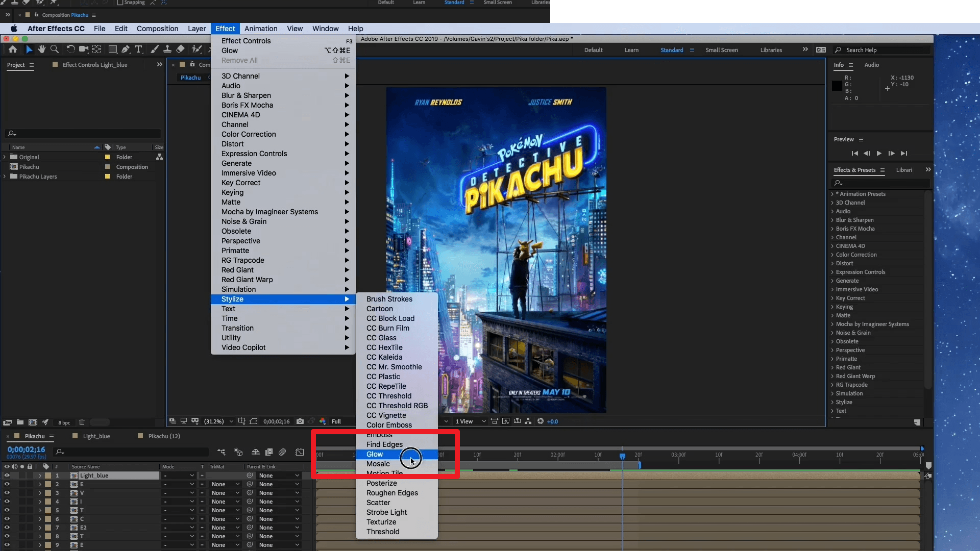Select the Eraser tool

coord(180,49)
